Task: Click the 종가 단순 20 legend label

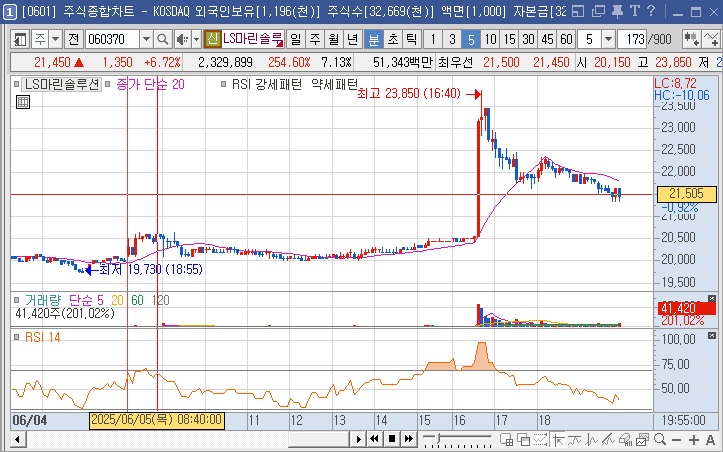Action: 150,84
